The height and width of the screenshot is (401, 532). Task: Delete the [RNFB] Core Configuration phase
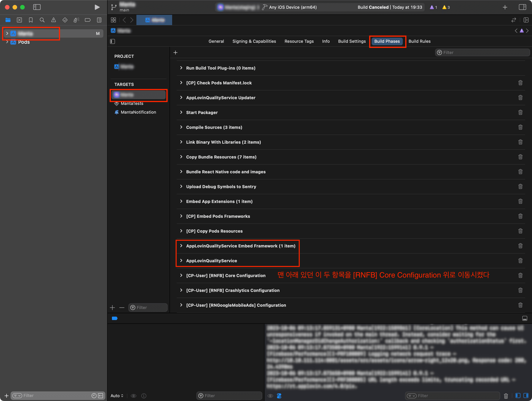(520, 275)
